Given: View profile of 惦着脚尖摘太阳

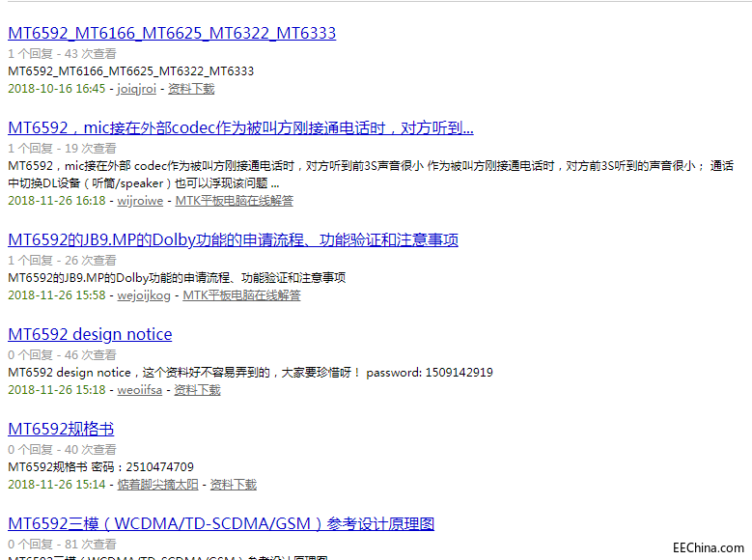Looking at the screenshot, I should [158, 485].
